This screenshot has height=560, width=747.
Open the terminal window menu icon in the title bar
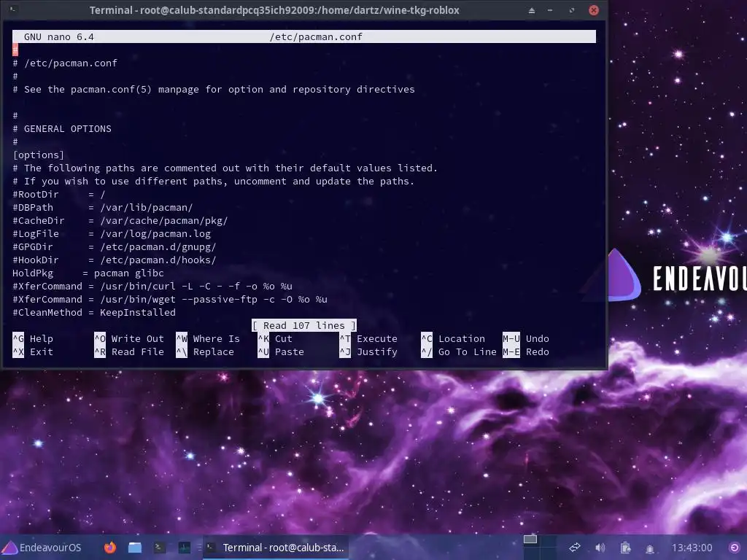pos(13,9)
